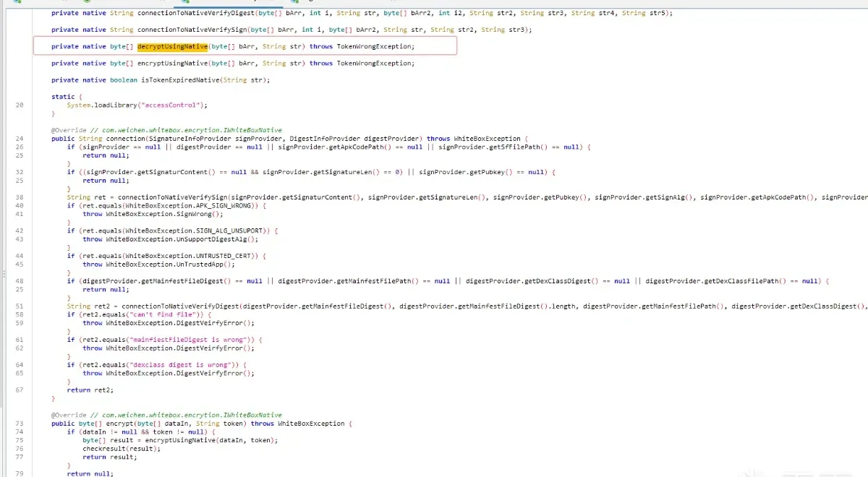
Task: Click line number 64 in the gutter
Action: 19,365
